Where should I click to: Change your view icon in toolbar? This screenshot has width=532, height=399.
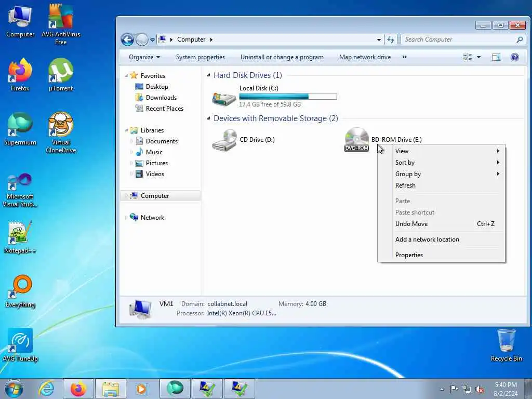pyautogui.click(x=468, y=57)
